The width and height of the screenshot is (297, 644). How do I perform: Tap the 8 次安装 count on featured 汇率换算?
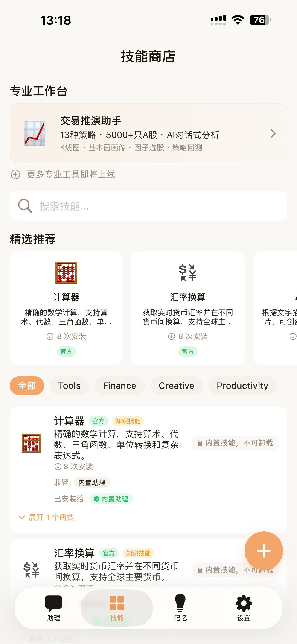pyautogui.click(x=188, y=336)
